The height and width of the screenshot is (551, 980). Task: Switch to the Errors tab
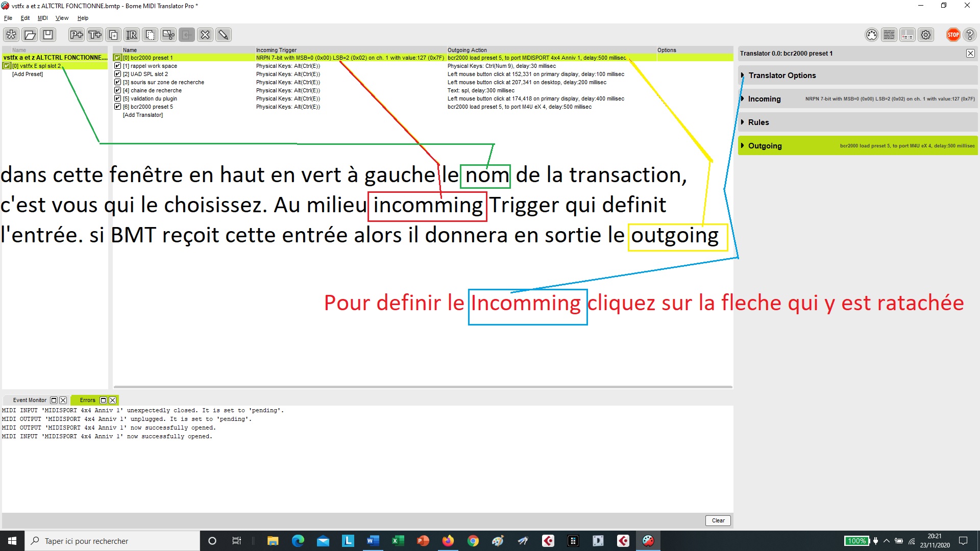[x=87, y=400]
